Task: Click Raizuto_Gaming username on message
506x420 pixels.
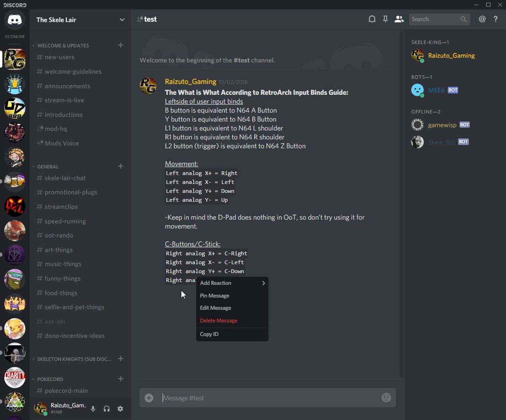Action: click(x=190, y=82)
